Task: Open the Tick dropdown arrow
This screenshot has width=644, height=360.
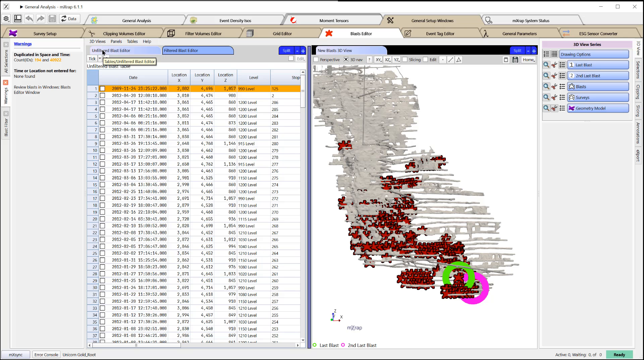Action: click(x=100, y=59)
